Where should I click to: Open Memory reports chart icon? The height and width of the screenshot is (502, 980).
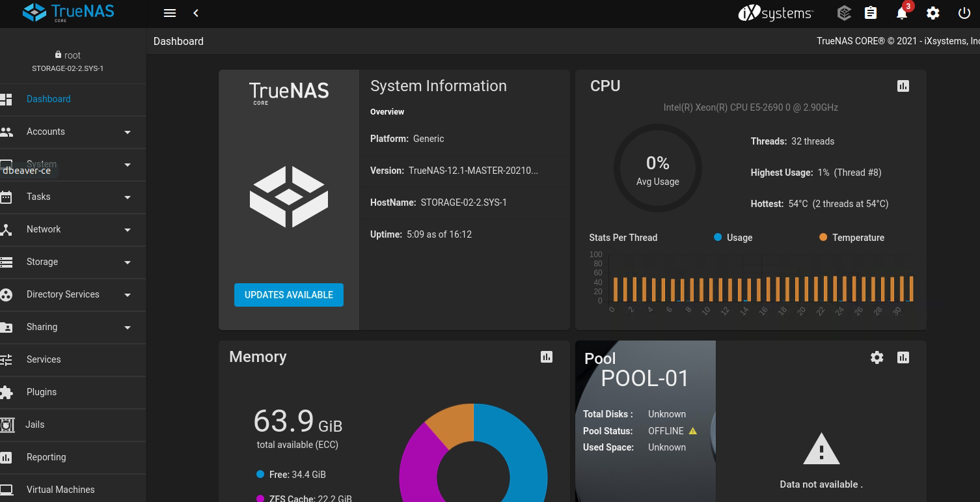tap(547, 357)
